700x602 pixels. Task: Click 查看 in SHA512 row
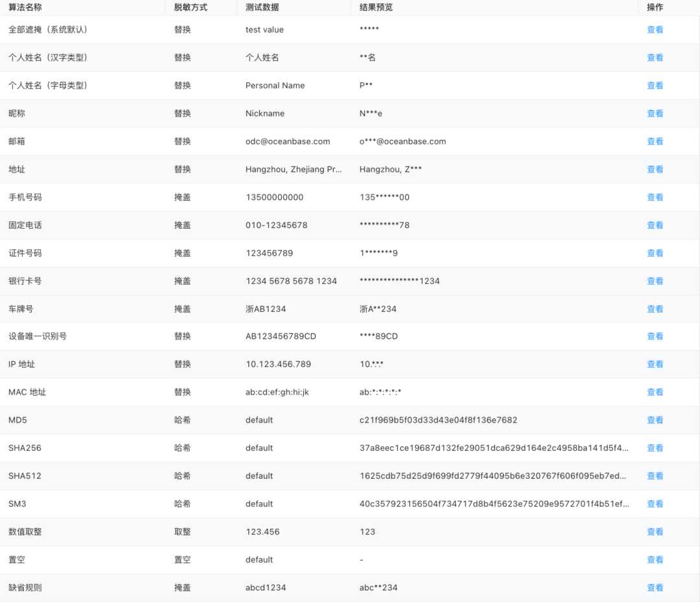655,476
